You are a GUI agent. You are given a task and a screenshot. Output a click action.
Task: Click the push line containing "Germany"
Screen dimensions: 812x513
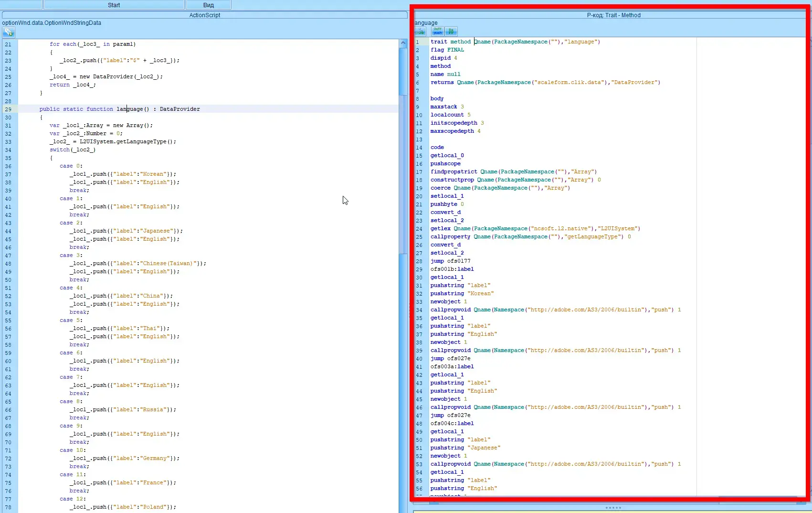click(x=125, y=458)
